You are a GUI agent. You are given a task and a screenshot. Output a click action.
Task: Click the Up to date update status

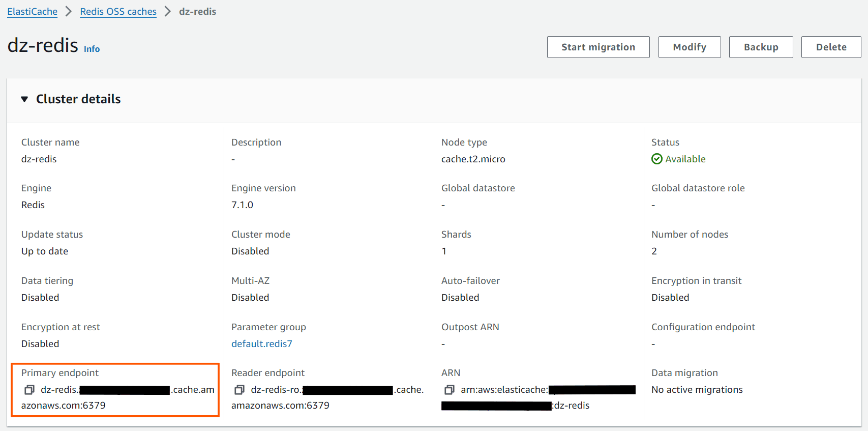tap(45, 251)
